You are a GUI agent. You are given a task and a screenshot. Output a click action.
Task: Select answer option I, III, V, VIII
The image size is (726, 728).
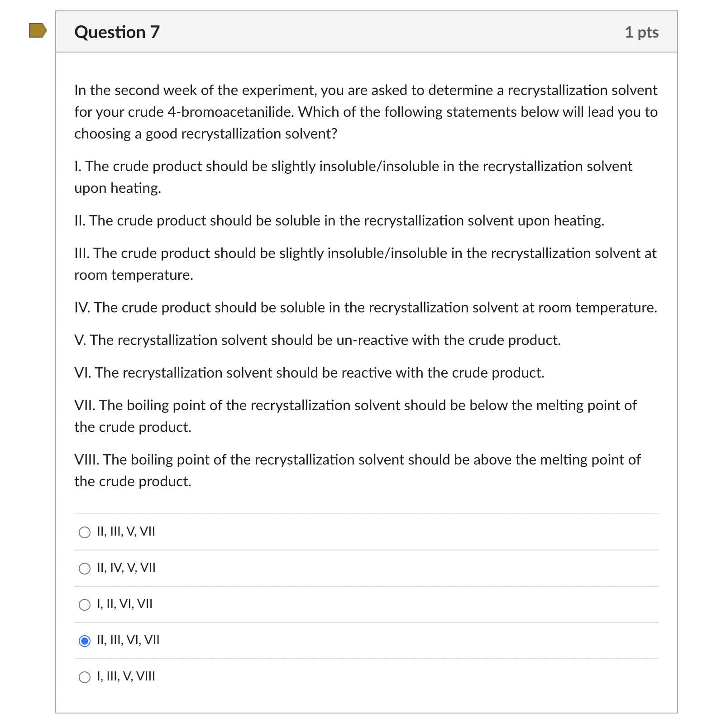click(84, 676)
